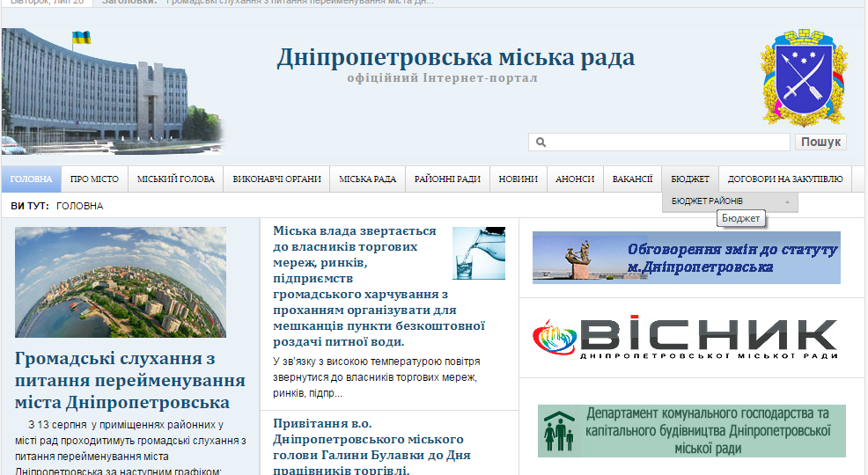This screenshot has height=475, width=868.
Task: Click the magnifying glass search icon
Action: [x=541, y=142]
